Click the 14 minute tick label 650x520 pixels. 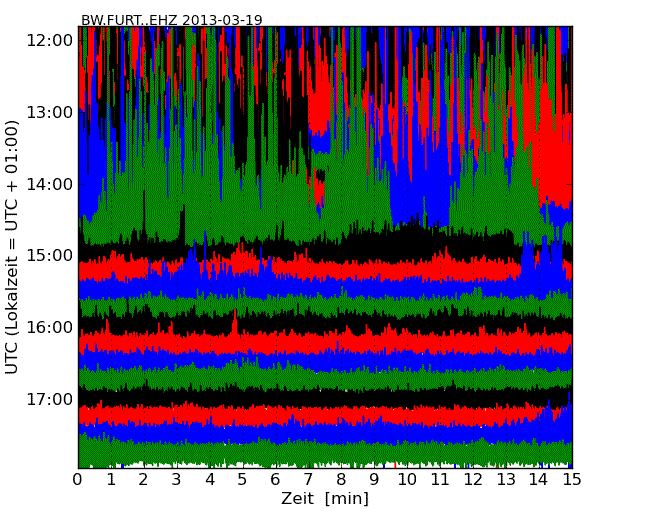pos(539,480)
